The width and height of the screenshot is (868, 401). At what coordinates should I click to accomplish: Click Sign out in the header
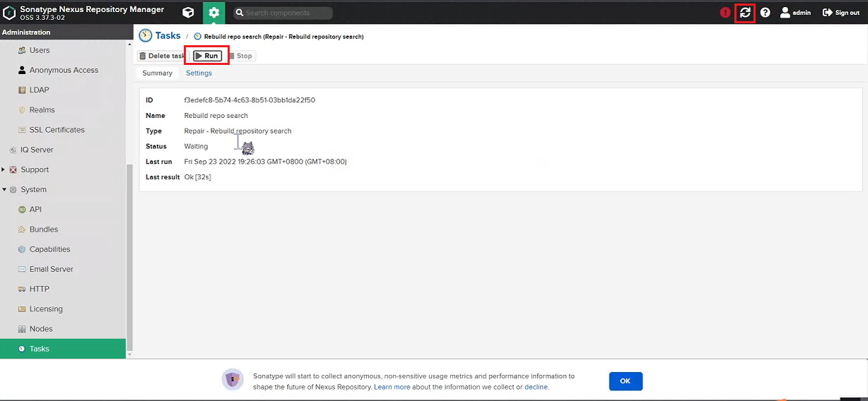[841, 13]
